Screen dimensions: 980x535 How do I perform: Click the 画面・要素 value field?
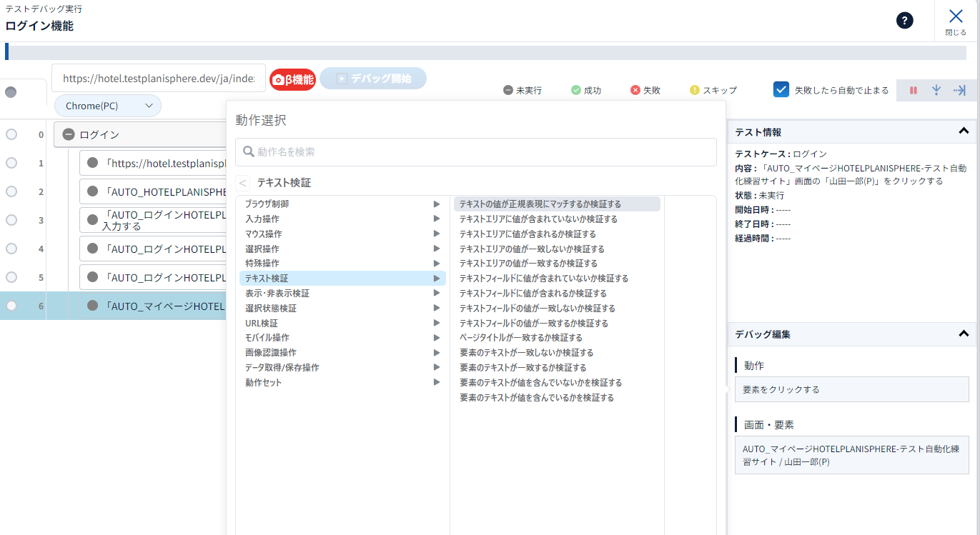pos(852,456)
